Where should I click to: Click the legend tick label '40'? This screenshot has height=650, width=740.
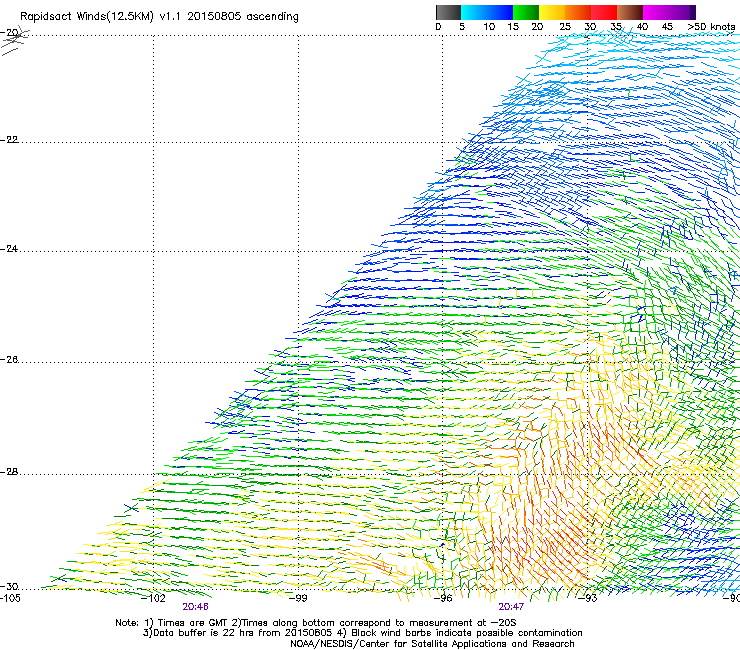pyautogui.click(x=642, y=26)
